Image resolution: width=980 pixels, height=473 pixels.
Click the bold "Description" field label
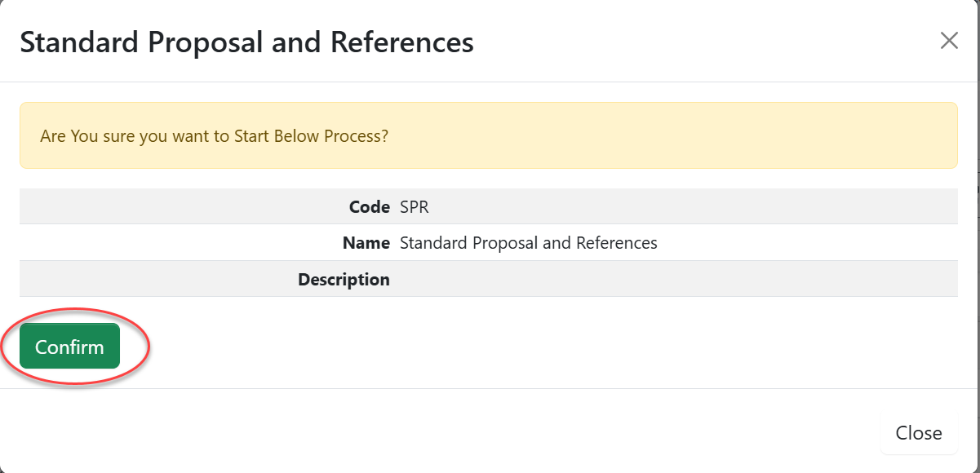tap(344, 280)
